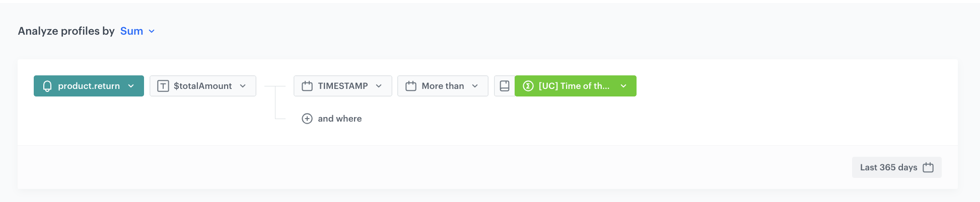The height and width of the screenshot is (202, 980).
Task: Expand the Sum aggregation chevron
Action: point(152,31)
